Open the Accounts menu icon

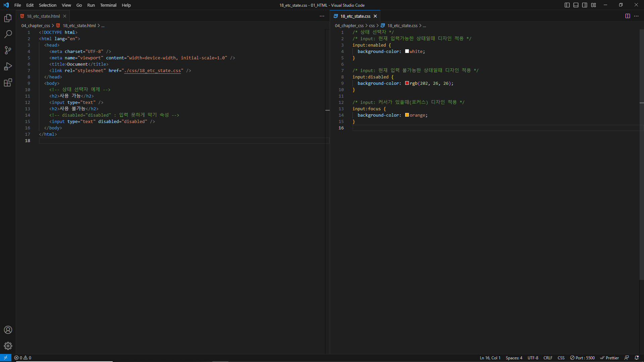8,330
